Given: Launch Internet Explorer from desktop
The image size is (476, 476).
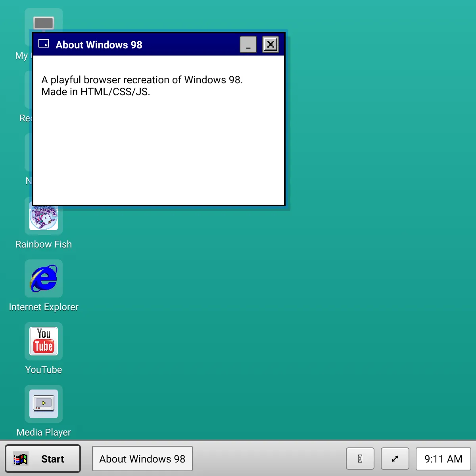Looking at the screenshot, I should (44, 278).
